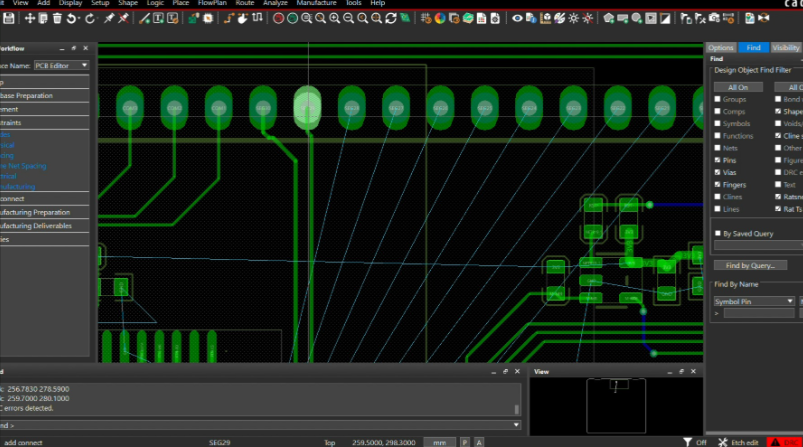
Task: Enable the By Saved Query checkbox
Action: click(717, 233)
